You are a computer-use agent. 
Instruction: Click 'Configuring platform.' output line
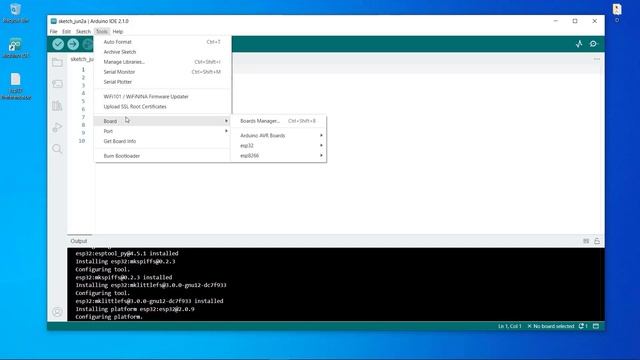tap(109, 317)
